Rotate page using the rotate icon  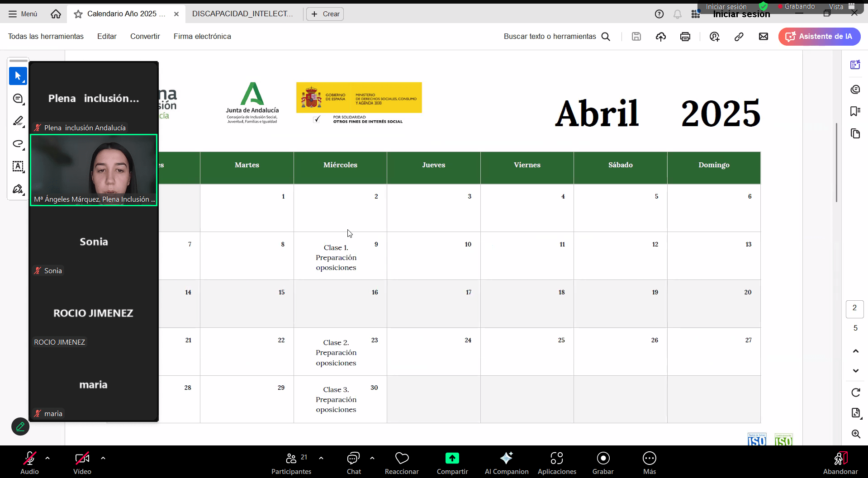855,392
